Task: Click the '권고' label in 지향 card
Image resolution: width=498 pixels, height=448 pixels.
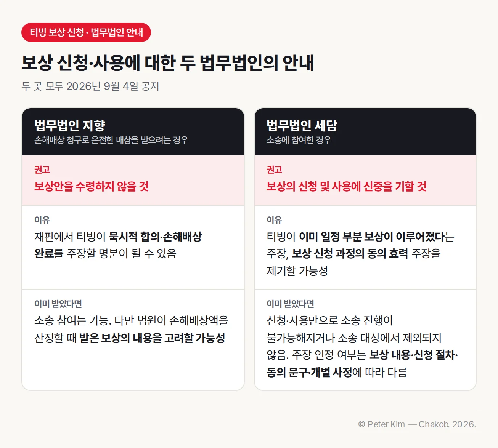Action: click(x=42, y=170)
